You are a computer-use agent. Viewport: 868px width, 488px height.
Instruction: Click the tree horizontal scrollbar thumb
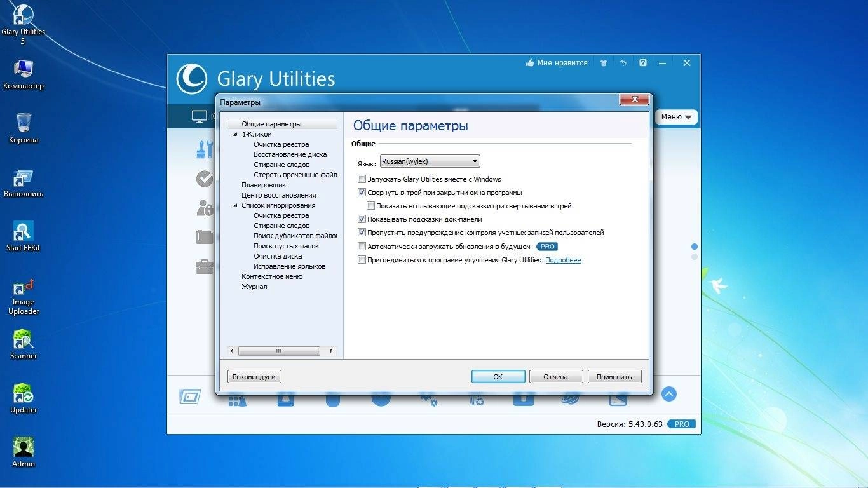click(x=278, y=351)
